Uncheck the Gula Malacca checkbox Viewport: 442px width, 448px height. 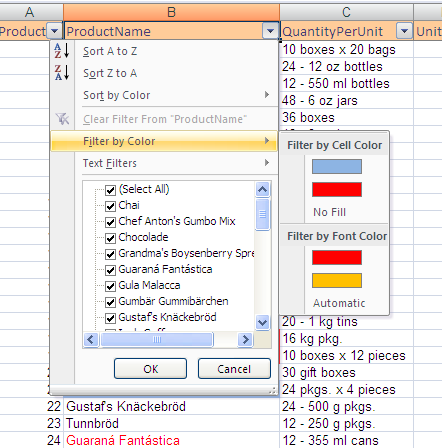point(110,286)
